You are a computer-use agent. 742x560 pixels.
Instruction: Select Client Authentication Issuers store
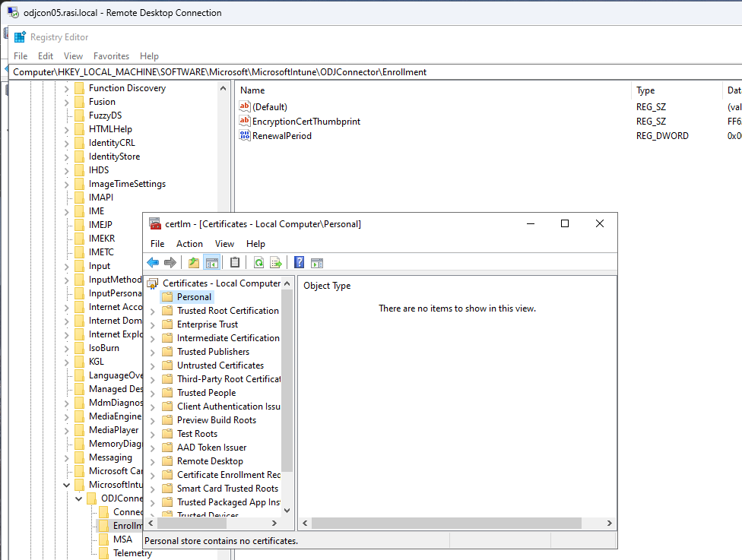click(229, 407)
